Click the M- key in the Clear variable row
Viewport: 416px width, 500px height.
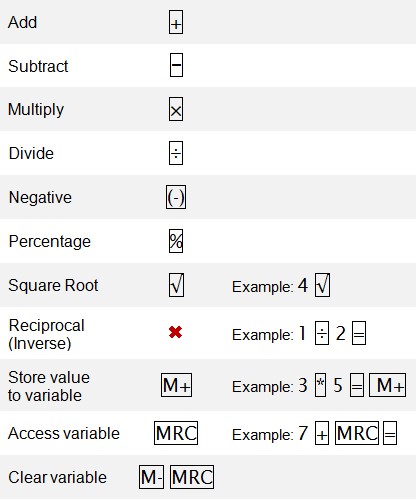click(151, 477)
